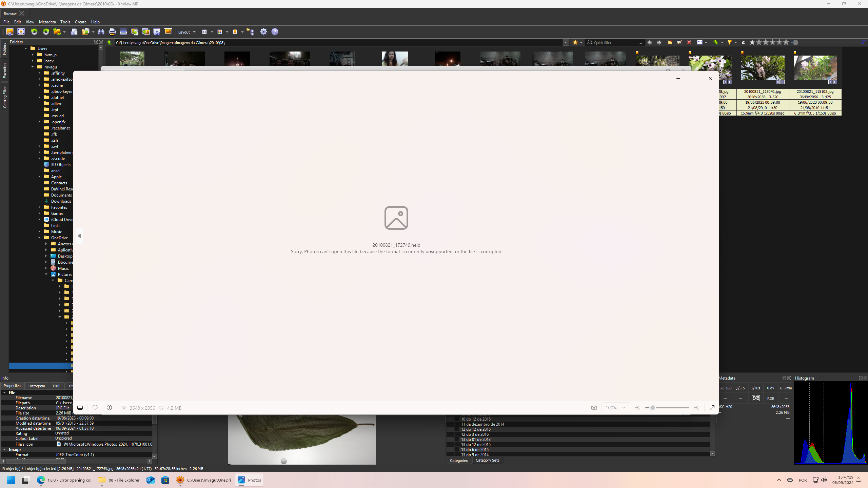
Task: Check the '13 do 01 de 2013' category
Action: tap(457, 440)
